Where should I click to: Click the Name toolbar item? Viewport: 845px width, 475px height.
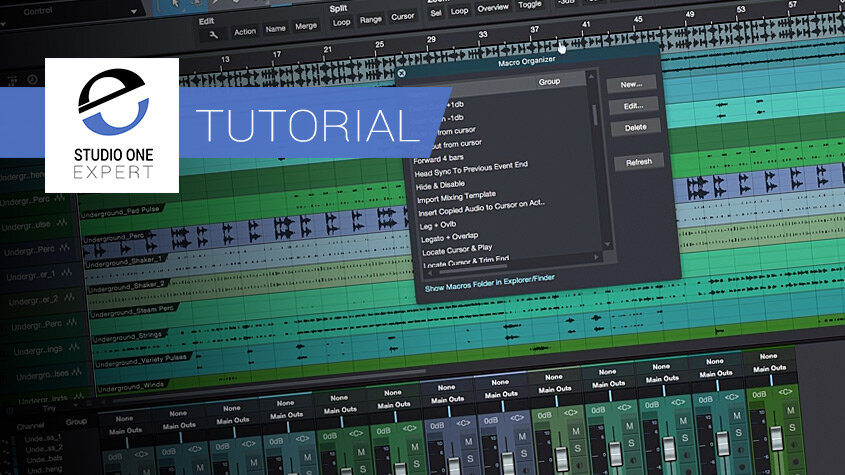click(275, 29)
